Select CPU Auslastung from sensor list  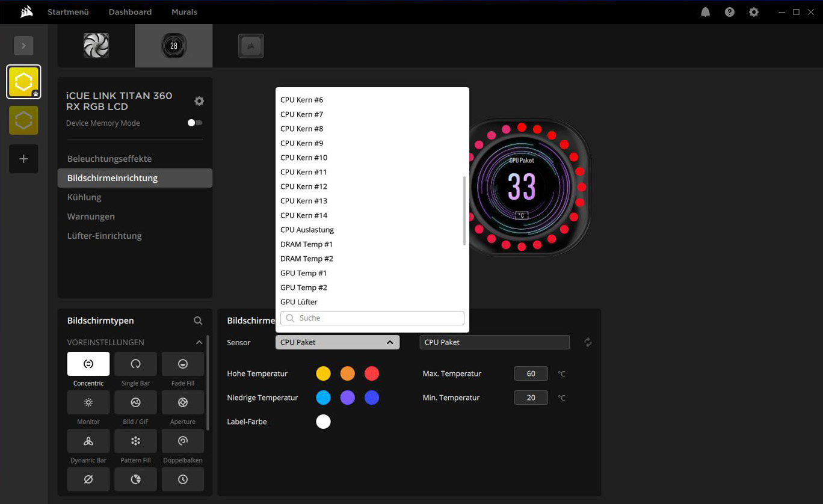[307, 230]
